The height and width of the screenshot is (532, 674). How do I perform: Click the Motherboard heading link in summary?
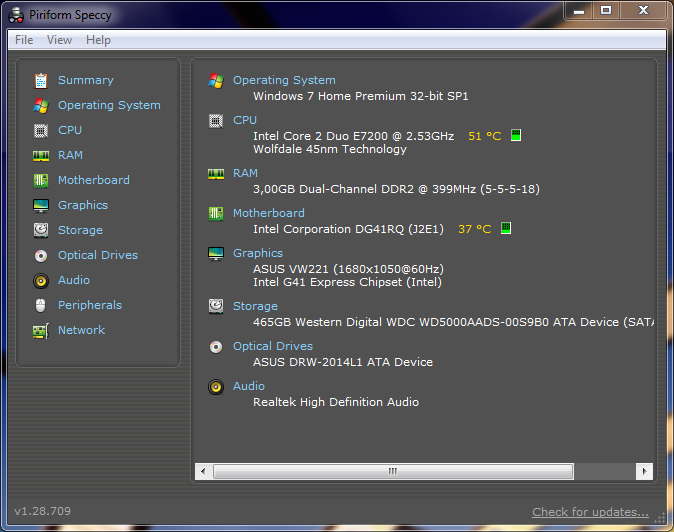(x=269, y=213)
